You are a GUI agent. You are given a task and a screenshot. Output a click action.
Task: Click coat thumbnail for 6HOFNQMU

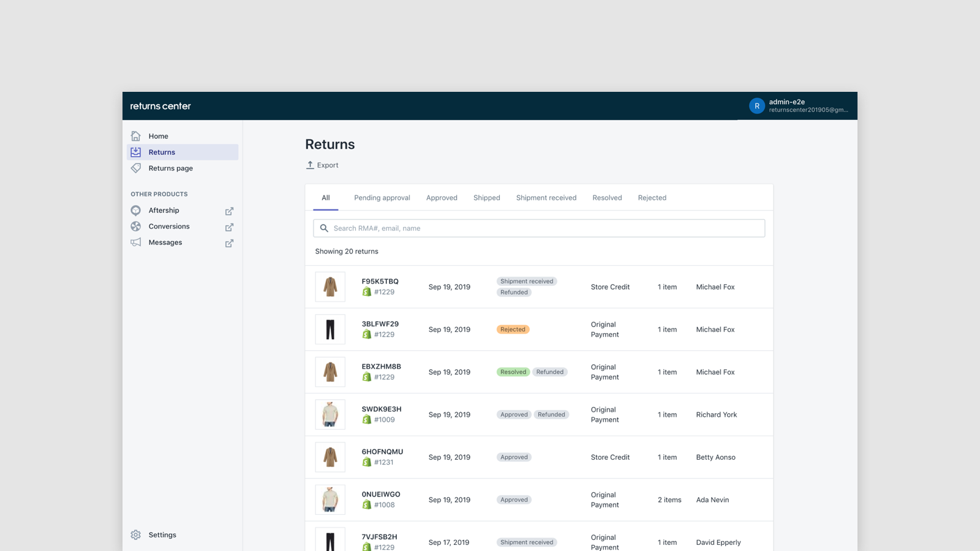330,457
